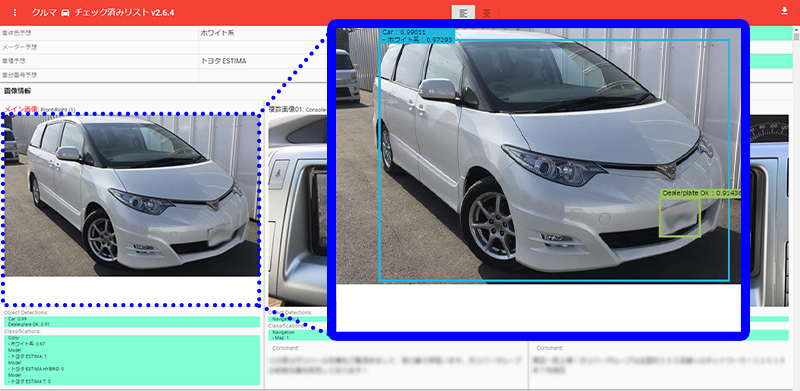800x391 pixels.
Task: Click the scrollbar up arrow on right edge
Action: click(796, 29)
